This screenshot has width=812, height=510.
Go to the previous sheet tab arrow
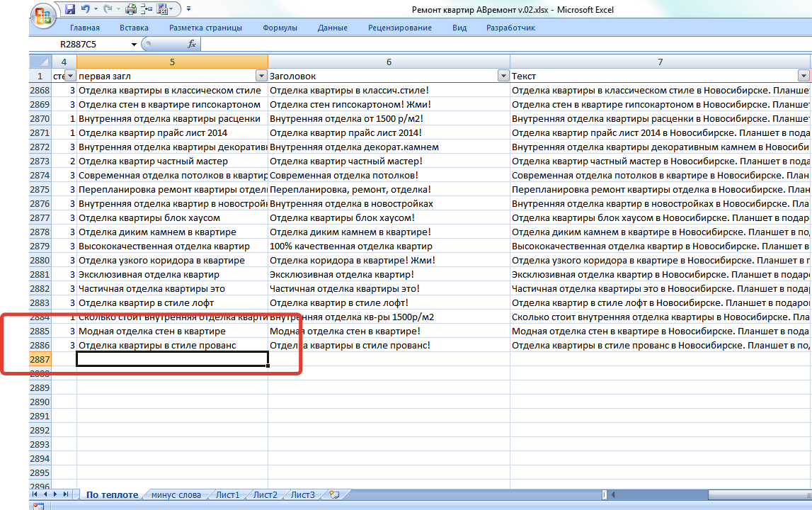[45, 494]
